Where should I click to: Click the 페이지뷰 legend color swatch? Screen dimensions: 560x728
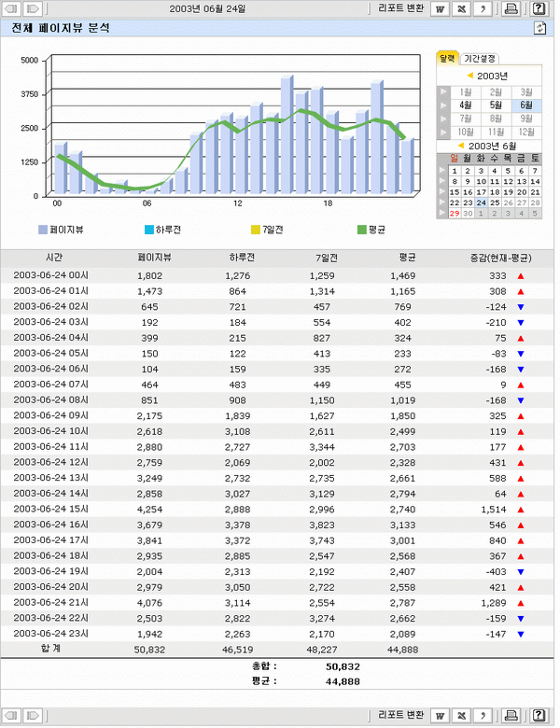pos(43,230)
